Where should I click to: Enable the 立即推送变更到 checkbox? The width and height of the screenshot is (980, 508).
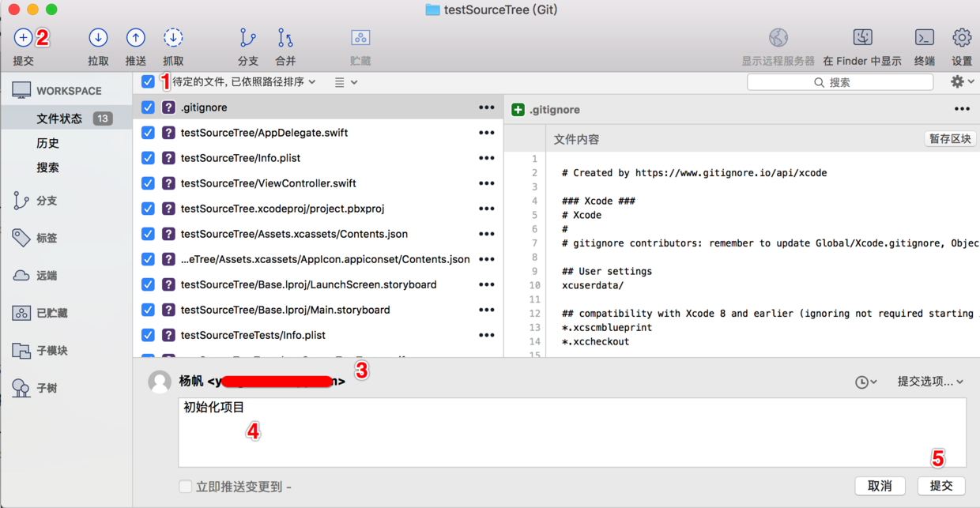pos(185,487)
